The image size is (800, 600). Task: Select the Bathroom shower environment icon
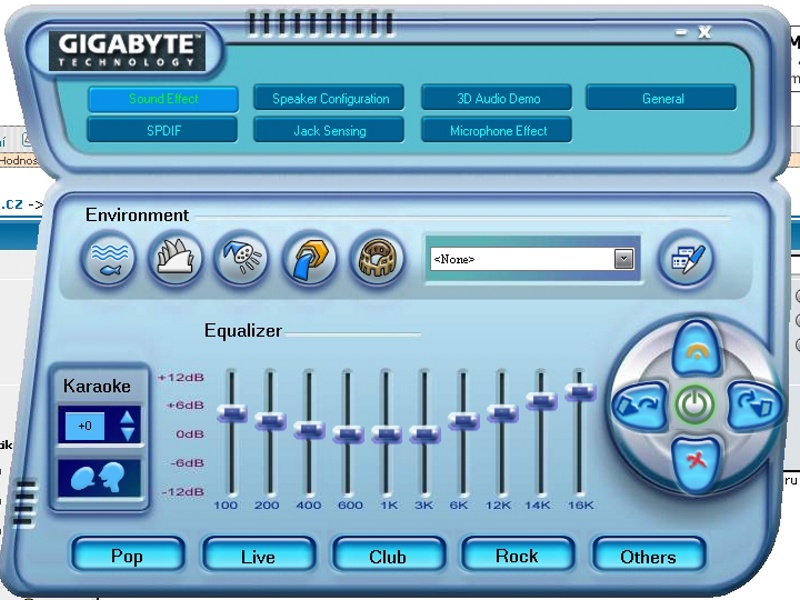point(242,259)
